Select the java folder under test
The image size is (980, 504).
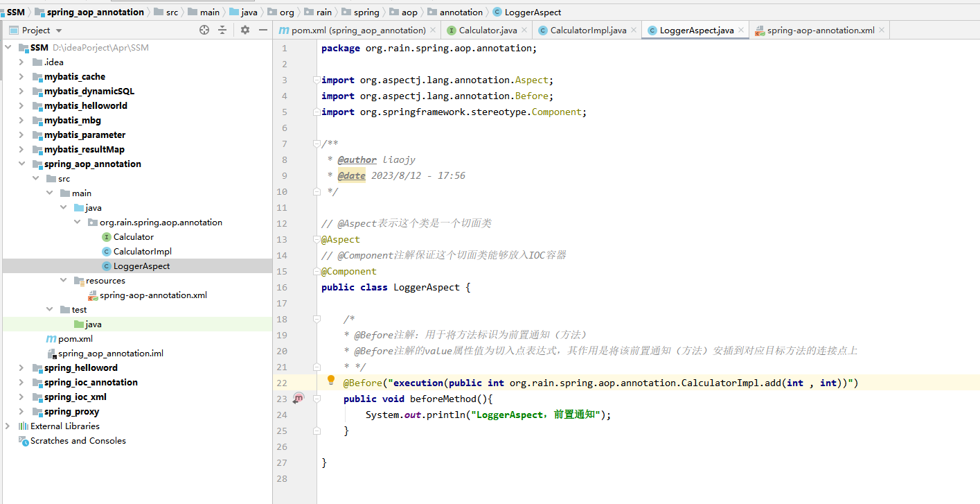93,324
